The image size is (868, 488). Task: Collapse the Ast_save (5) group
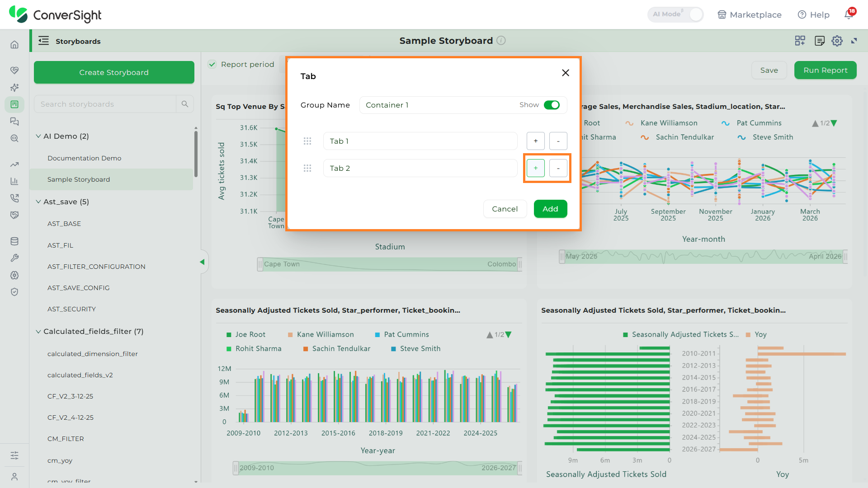click(x=38, y=202)
